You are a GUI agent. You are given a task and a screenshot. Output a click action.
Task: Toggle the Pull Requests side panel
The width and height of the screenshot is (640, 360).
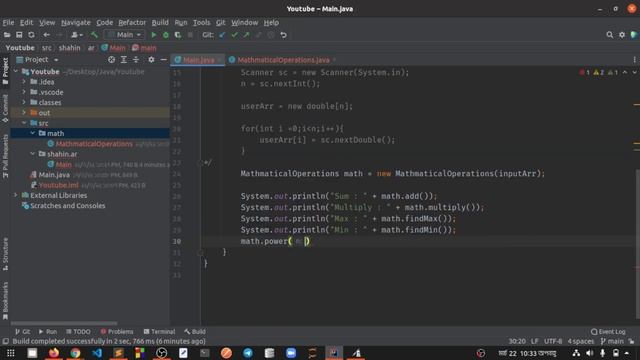pos(5,156)
